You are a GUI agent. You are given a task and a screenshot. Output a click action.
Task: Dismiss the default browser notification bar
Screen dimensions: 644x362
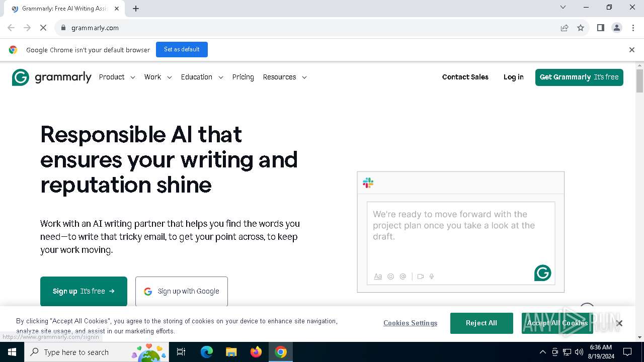coord(632,50)
